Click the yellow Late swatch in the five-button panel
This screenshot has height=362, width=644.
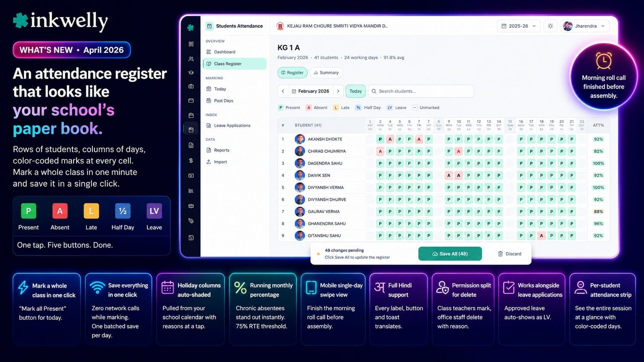(91, 211)
